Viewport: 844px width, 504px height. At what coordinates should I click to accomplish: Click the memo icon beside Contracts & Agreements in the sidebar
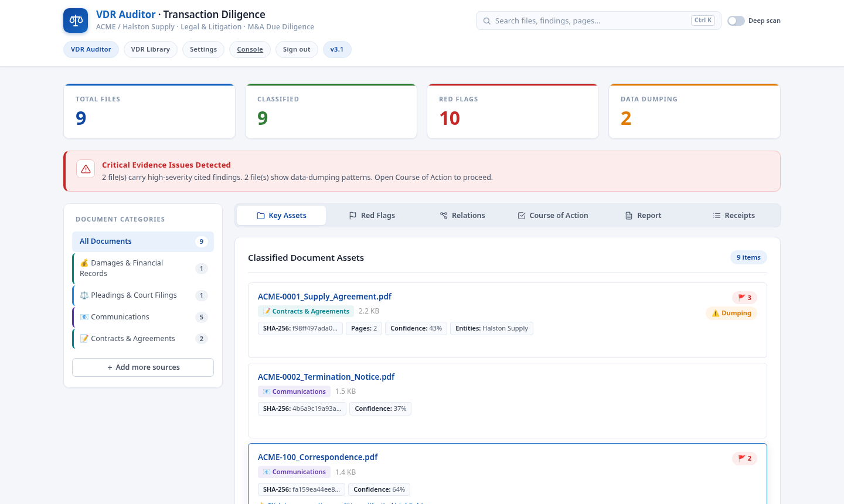[84, 339]
